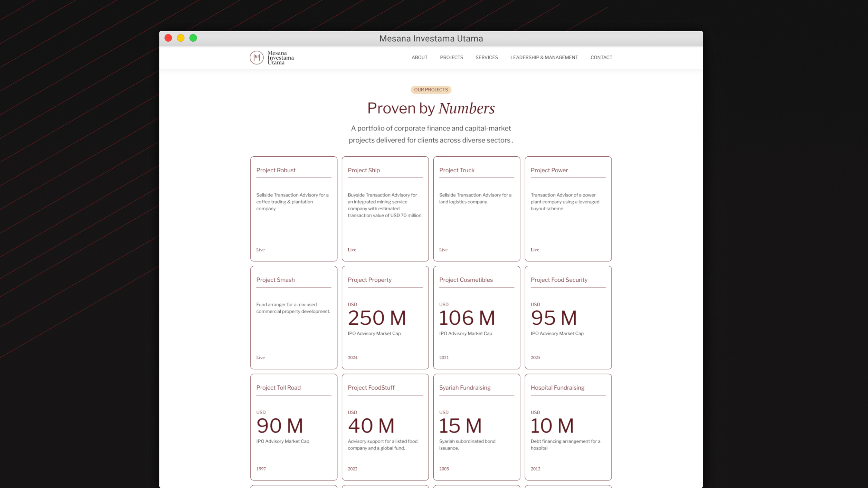The image size is (868, 488).
Task: Select LEADERSHIP & MANAGEMENT in navigation
Action: point(544,58)
